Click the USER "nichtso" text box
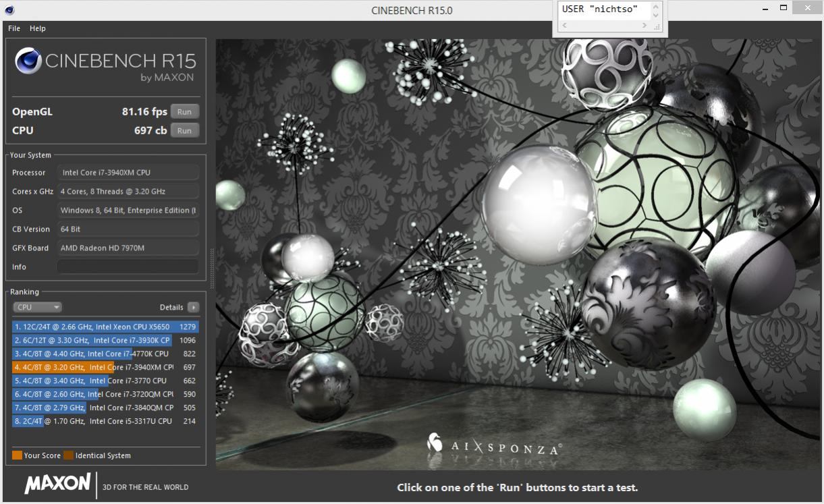 (x=603, y=9)
